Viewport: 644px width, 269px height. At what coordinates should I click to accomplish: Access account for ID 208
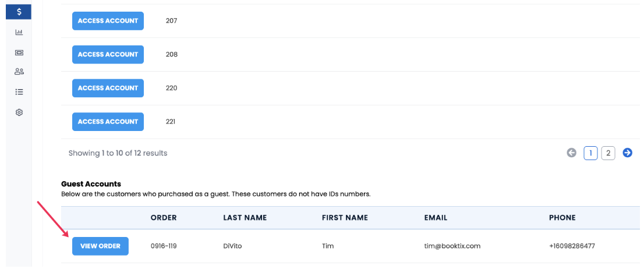108,55
